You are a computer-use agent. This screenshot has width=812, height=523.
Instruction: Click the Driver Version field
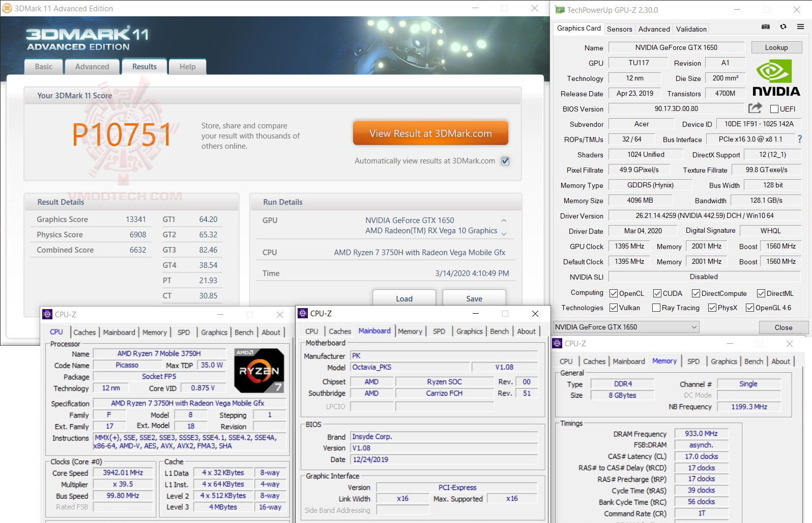pyautogui.click(x=705, y=215)
